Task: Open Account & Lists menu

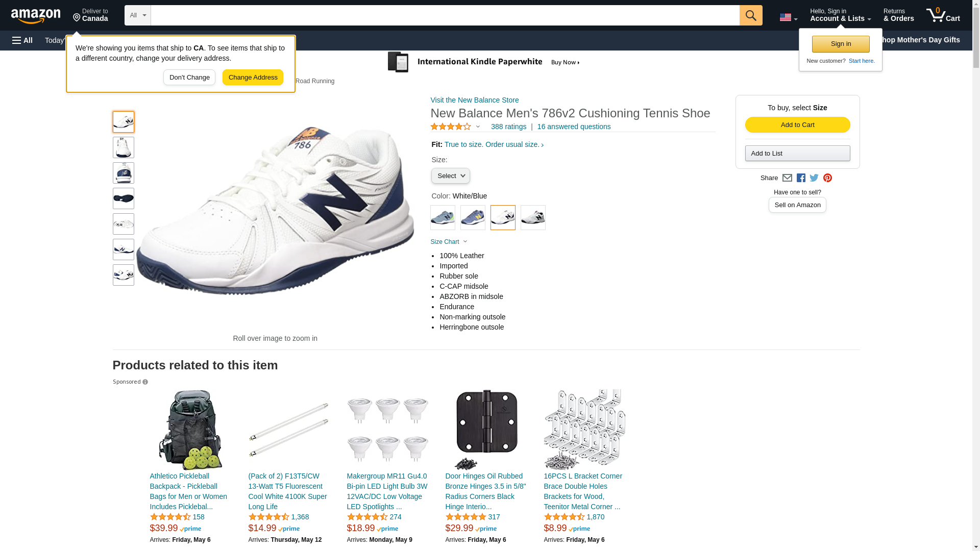Action: [840, 15]
